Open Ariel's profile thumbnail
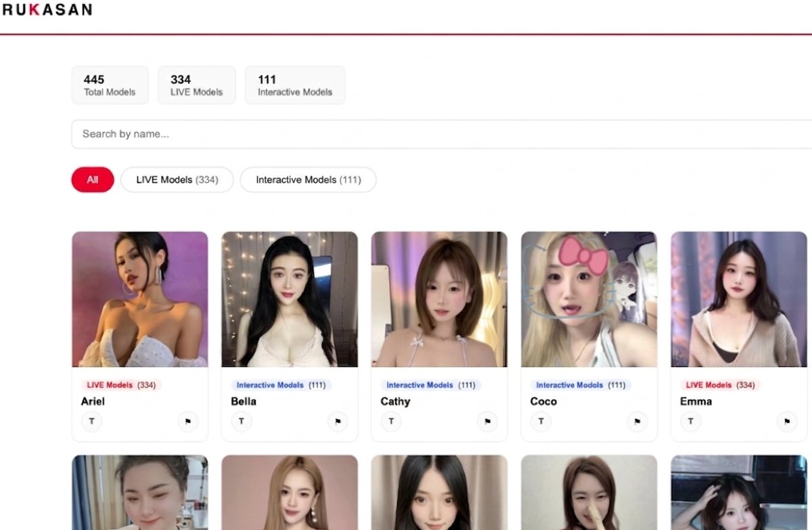This screenshot has height=530, width=812. (140, 299)
